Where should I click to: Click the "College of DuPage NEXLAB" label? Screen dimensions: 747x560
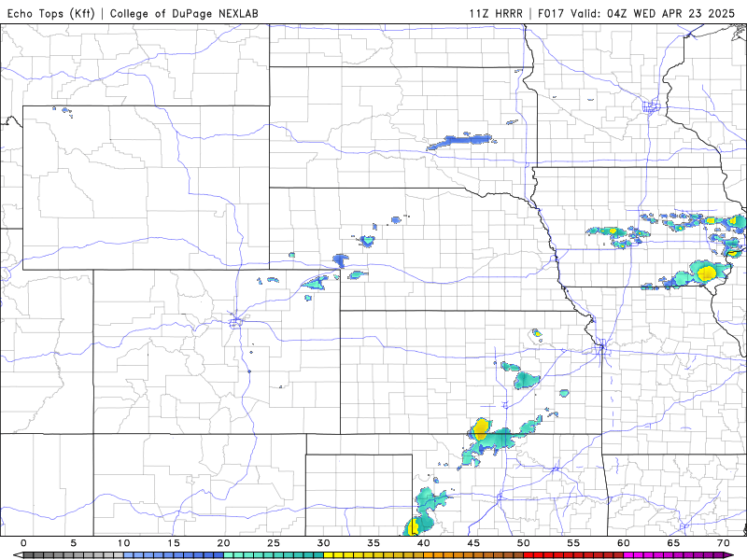184,13
